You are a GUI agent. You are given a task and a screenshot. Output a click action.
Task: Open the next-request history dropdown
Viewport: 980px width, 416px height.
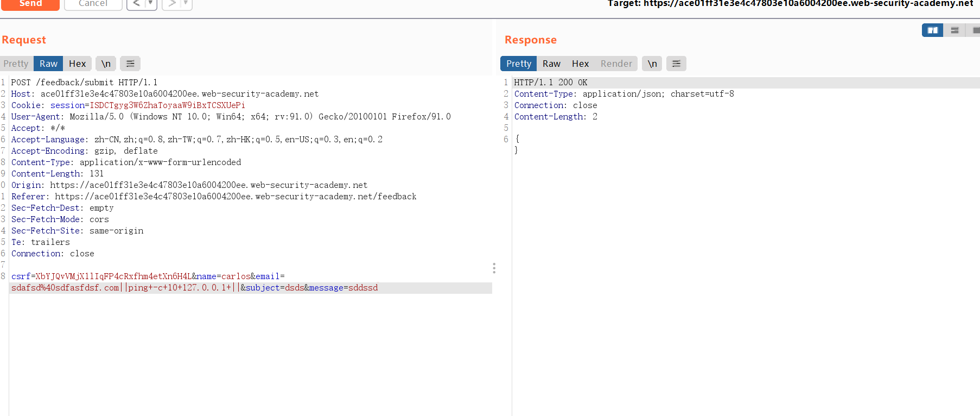(187, 4)
